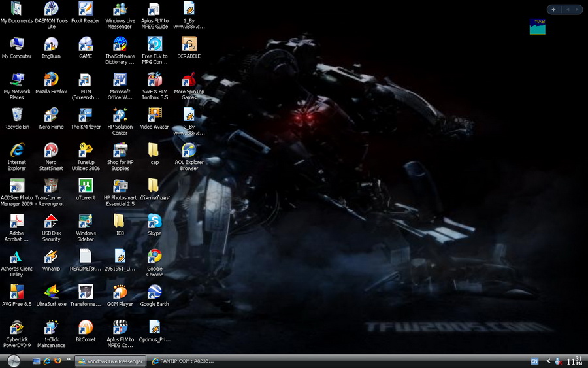
Task: Select the Recycle Bin
Action: pos(16,114)
